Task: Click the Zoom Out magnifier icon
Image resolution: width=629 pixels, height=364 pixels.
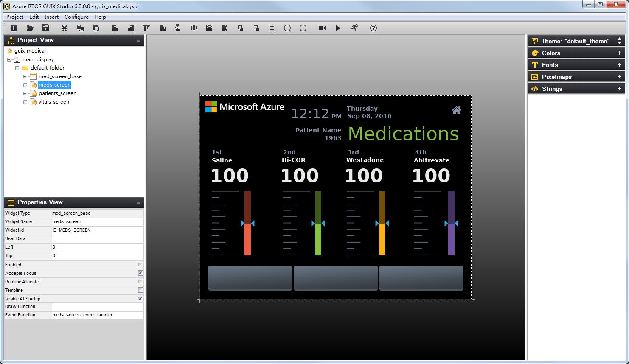Action: pos(287,28)
